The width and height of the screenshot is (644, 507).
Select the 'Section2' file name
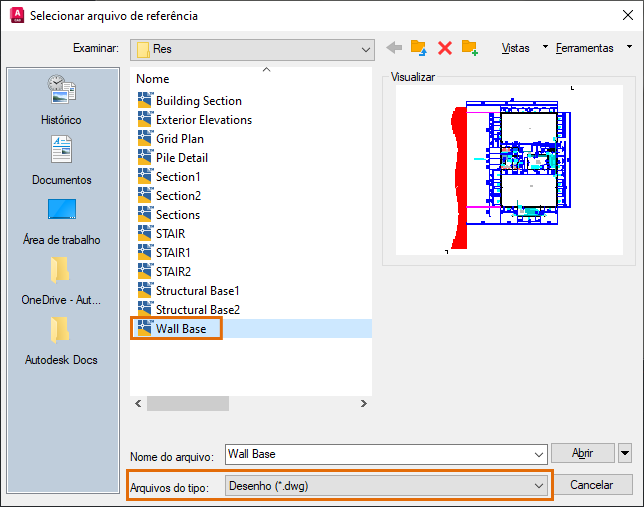(x=179, y=196)
